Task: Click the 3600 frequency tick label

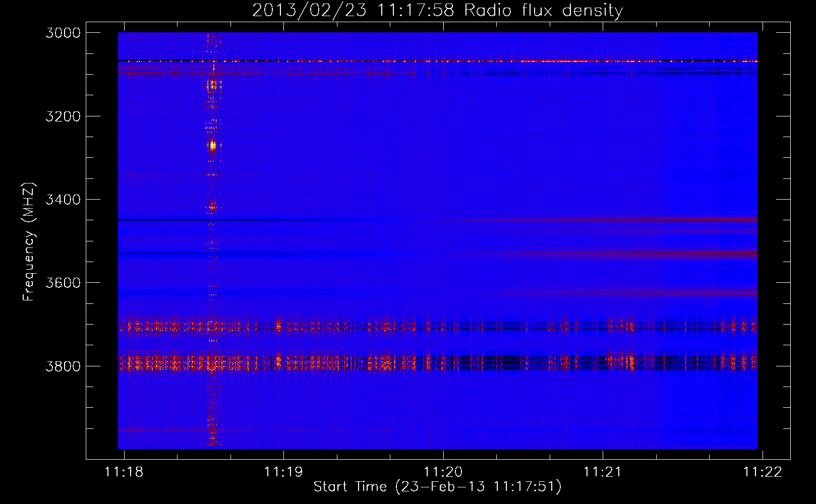Action: [x=63, y=283]
